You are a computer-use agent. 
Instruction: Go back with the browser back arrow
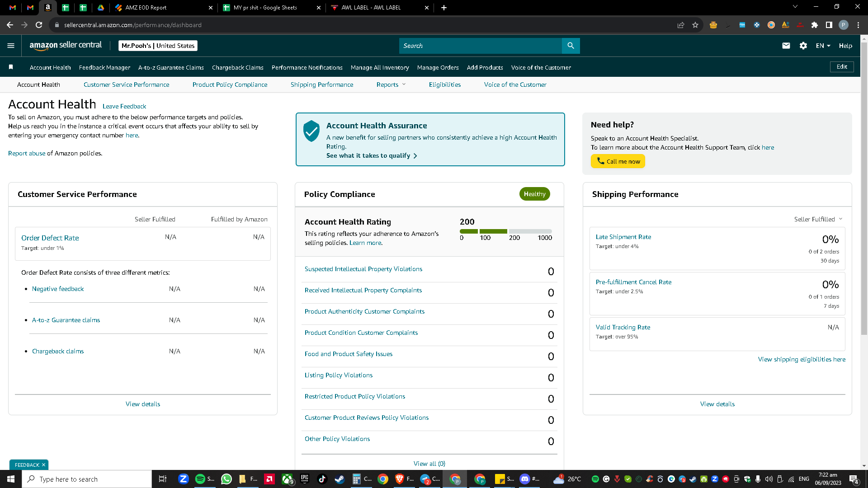(x=10, y=25)
